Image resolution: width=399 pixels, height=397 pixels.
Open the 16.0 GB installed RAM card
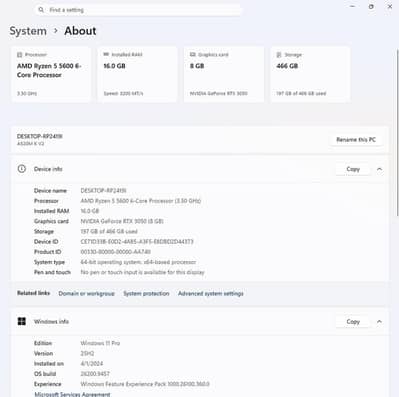[137, 74]
